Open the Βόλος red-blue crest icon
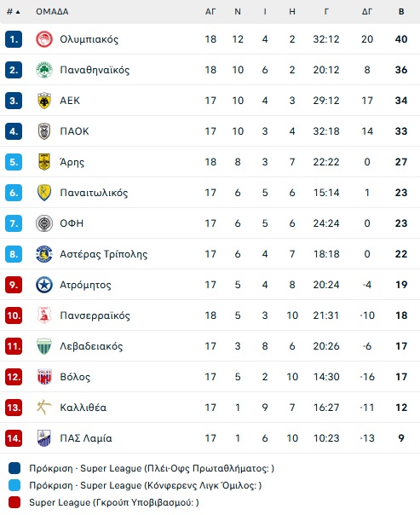The width and height of the screenshot is (420, 515). [44, 377]
